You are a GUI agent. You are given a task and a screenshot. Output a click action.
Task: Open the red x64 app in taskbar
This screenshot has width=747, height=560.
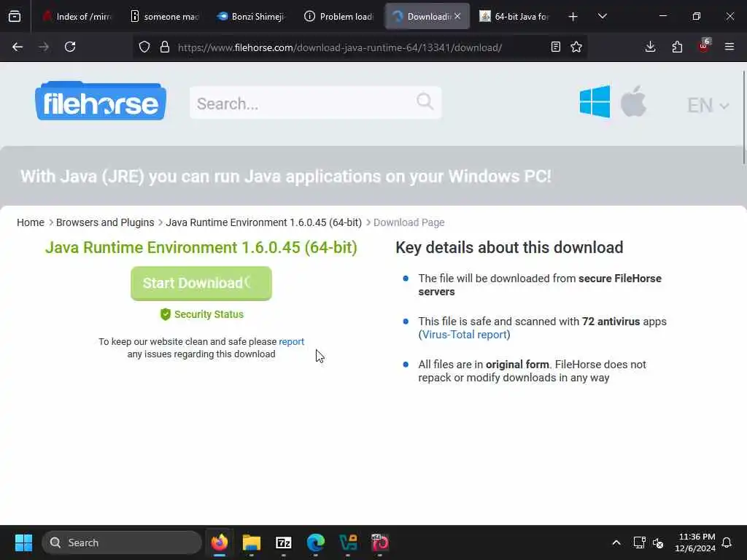(379, 542)
